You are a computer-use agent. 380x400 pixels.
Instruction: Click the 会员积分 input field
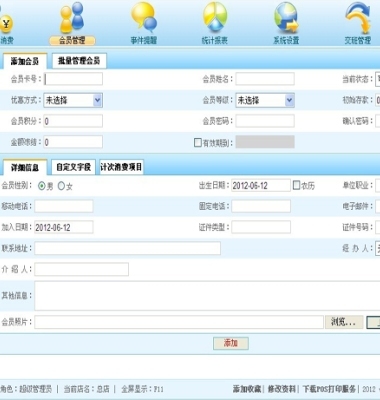coord(73,121)
